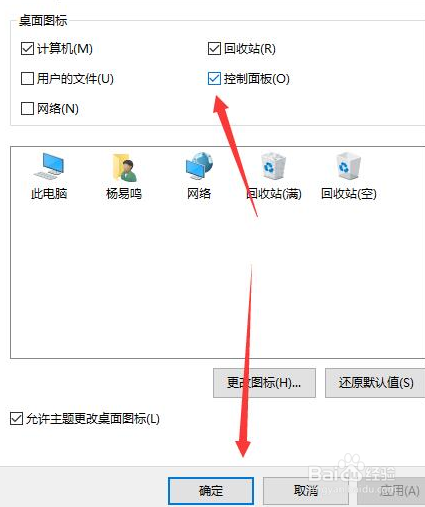This screenshot has height=507, width=425.
Task: Confirm with the 确定 button
Action: [x=211, y=491]
